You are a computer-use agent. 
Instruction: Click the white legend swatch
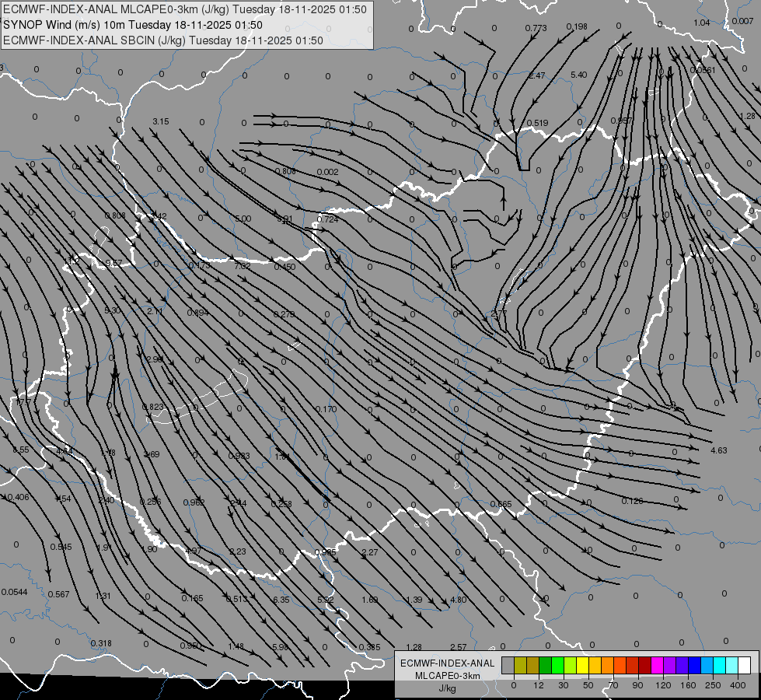point(745,666)
